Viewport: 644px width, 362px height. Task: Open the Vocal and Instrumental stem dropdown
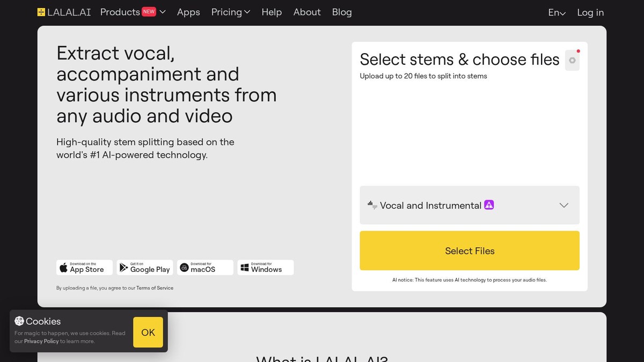click(563, 205)
